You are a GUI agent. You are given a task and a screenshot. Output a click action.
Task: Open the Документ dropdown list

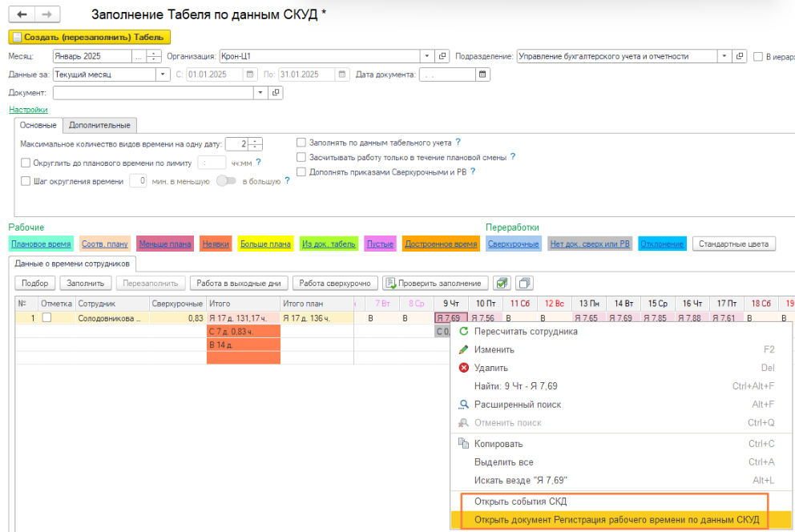(x=260, y=93)
